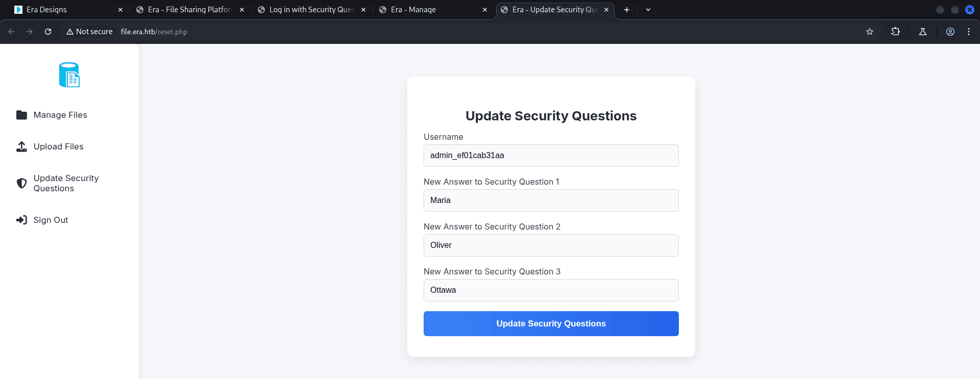Click the Upload Files arrow icon
This screenshot has height=379, width=980.
(21, 147)
